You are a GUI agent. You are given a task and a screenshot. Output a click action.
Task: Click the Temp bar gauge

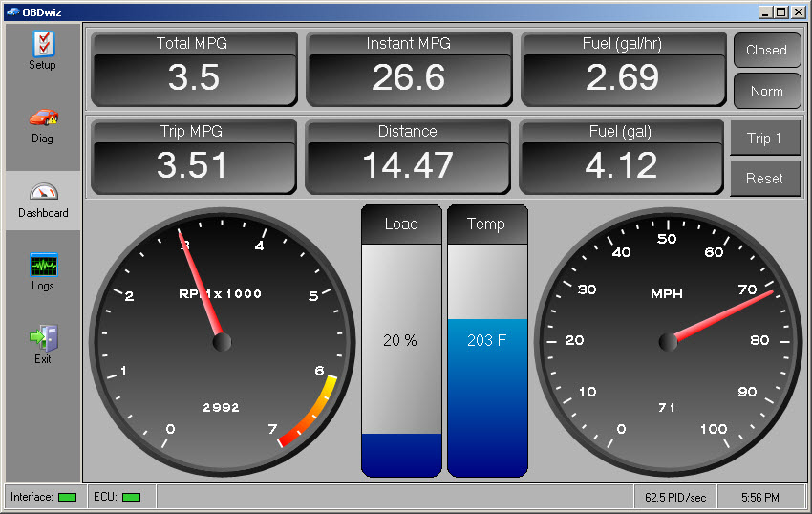tap(487, 341)
